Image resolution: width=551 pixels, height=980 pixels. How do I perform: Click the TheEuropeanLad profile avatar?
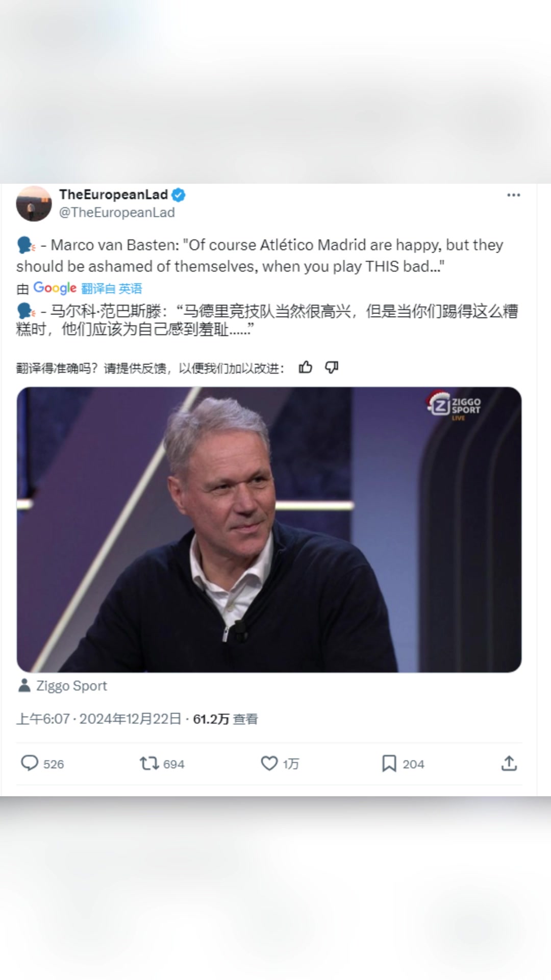click(34, 203)
